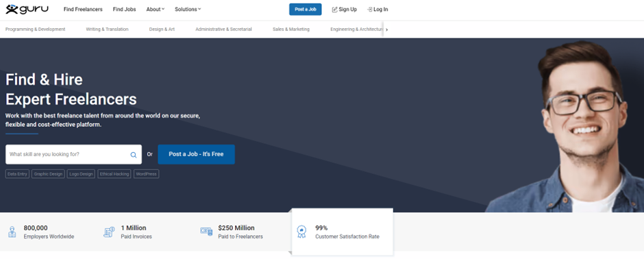Click the Ethical Hacking skill tag
This screenshot has height=259, width=644.
click(114, 174)
